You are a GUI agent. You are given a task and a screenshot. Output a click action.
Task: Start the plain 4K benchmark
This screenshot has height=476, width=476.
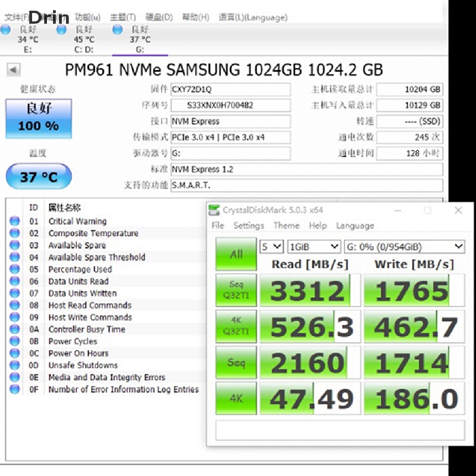pyautogui.click(x=236, y=398)
